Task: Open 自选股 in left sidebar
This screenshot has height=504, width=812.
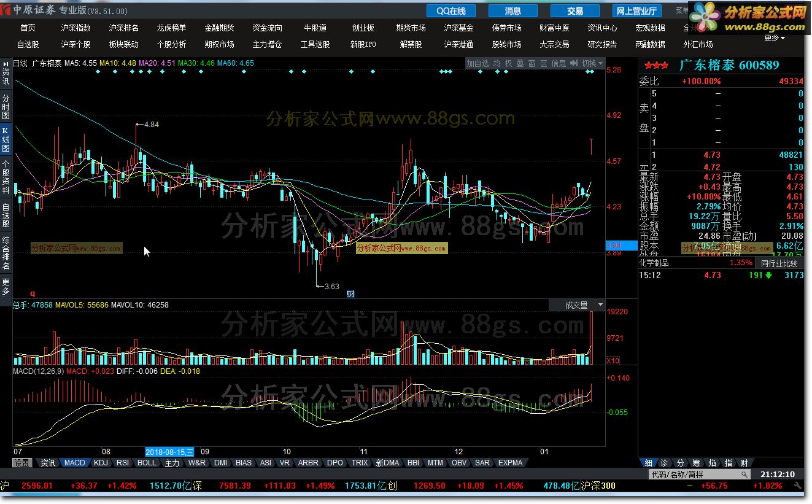Action: 6,215
